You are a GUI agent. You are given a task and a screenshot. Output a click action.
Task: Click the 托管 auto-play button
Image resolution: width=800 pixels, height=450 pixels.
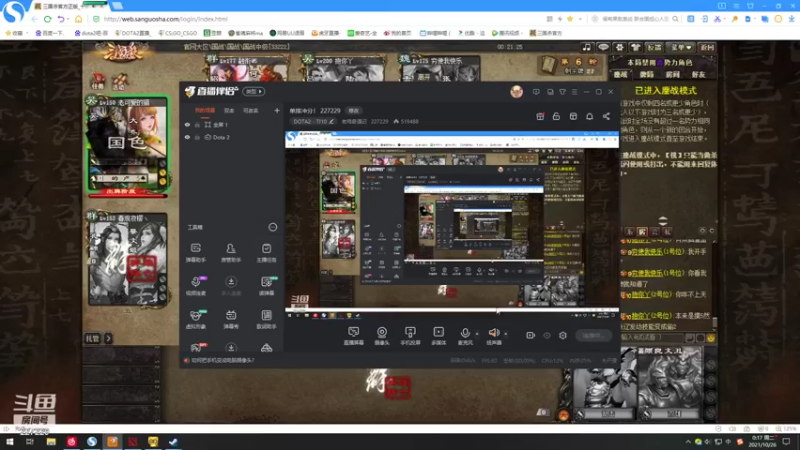coord(92,338)
